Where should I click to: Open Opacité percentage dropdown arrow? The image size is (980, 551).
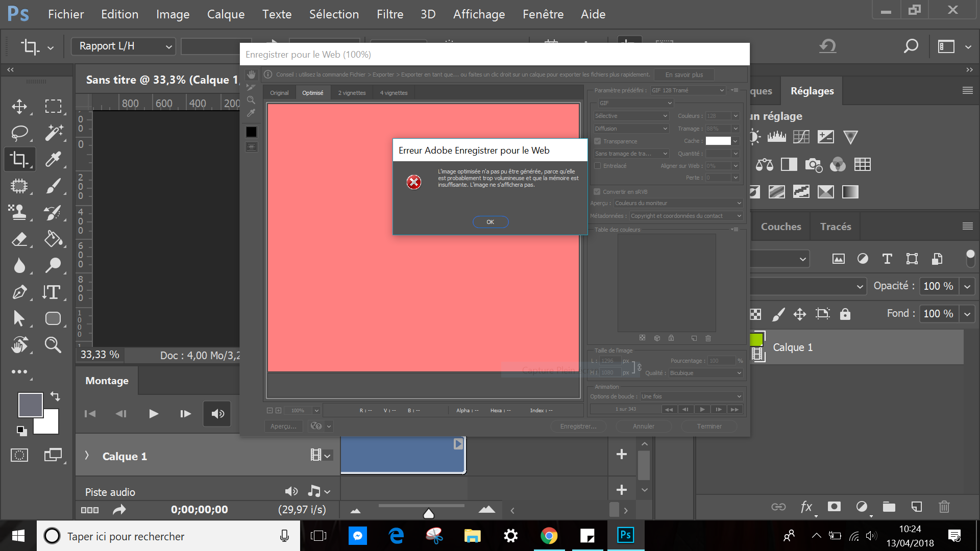point(967,286)
